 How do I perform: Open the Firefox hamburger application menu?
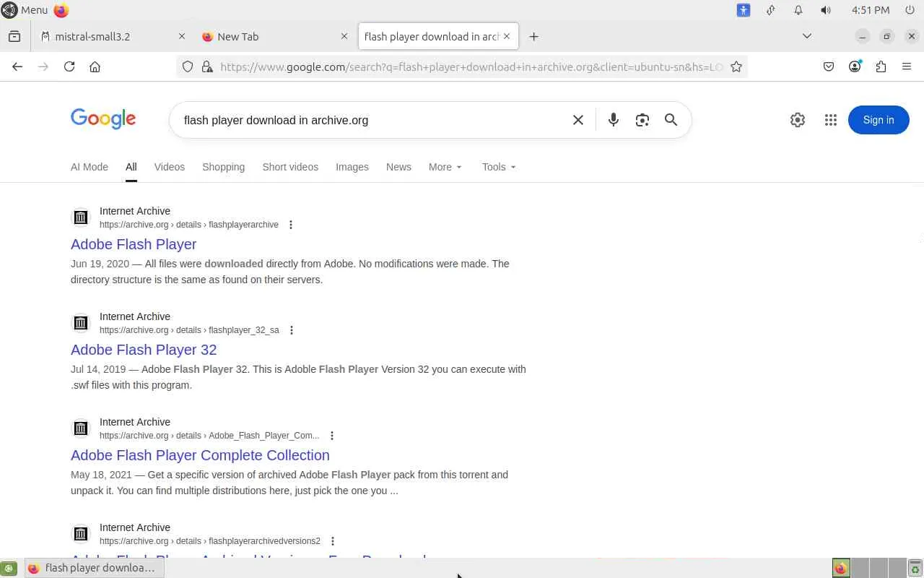[907, 66]
